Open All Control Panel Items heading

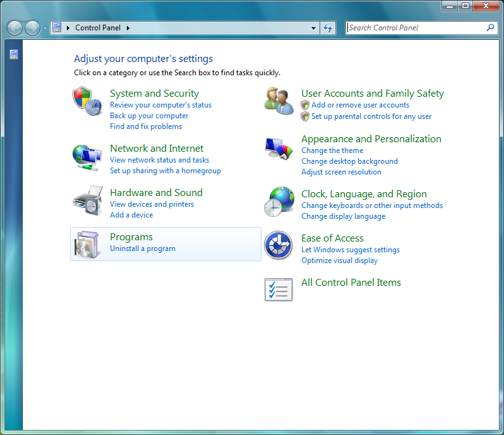pyautogui.click(x=351, y=283)
